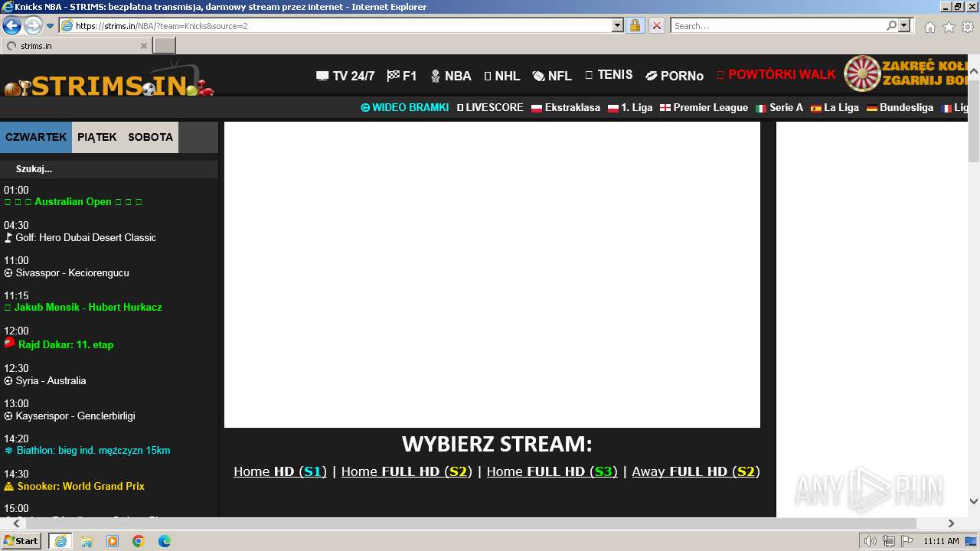Open the WIDEO BRAMKI link
This screenshot has height=551, width=980.
point(405,108)
